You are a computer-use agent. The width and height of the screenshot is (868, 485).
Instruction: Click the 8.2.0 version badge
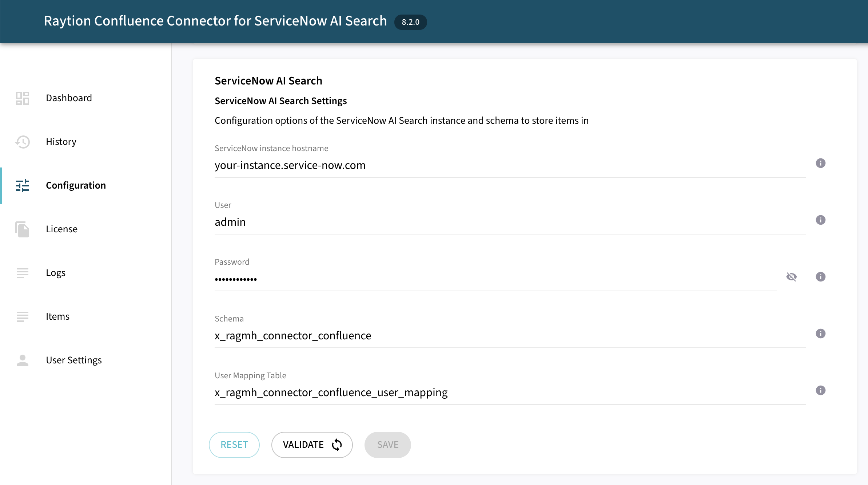coord(411,22)
